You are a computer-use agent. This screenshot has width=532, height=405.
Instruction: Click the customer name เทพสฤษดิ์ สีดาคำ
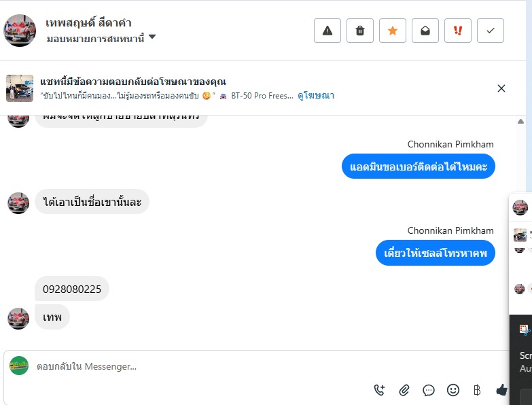pyautogui.click(x=89, y=23)
